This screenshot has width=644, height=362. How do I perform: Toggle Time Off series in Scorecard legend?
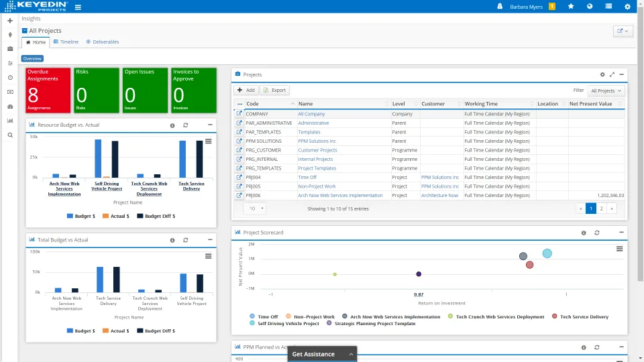click(264, 316)
